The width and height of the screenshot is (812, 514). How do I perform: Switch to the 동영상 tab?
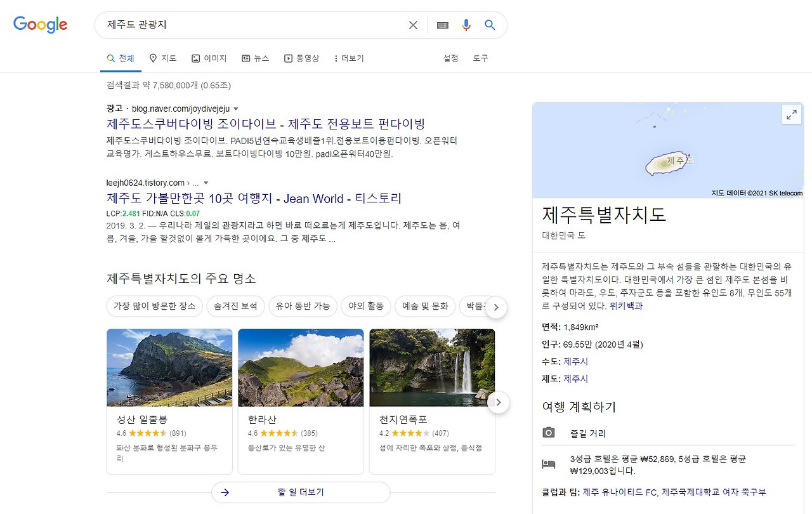pos(301,58)
